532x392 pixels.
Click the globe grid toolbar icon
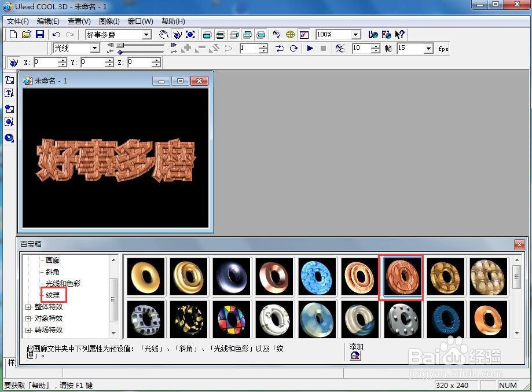click(x=290, y=34)
